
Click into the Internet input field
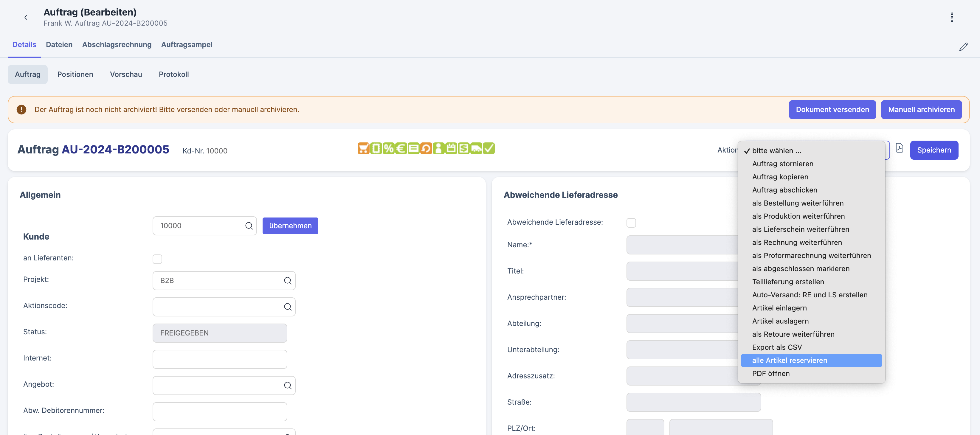tap(219, 359)
